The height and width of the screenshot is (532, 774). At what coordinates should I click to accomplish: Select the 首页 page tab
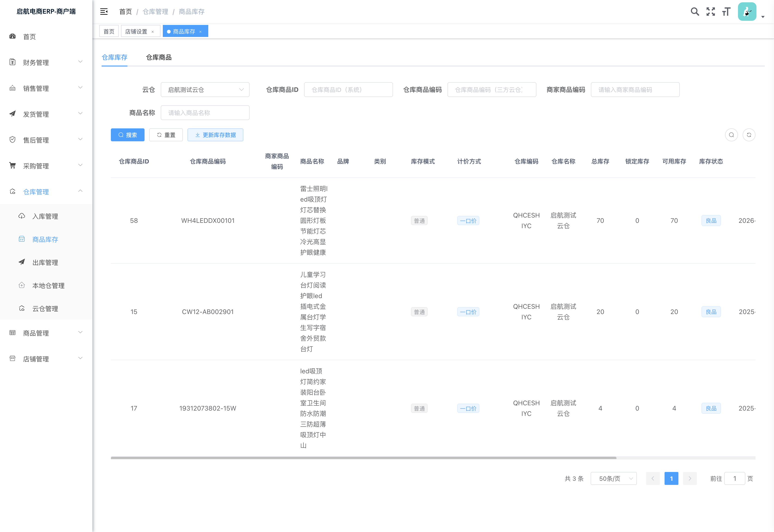[109, 31]
